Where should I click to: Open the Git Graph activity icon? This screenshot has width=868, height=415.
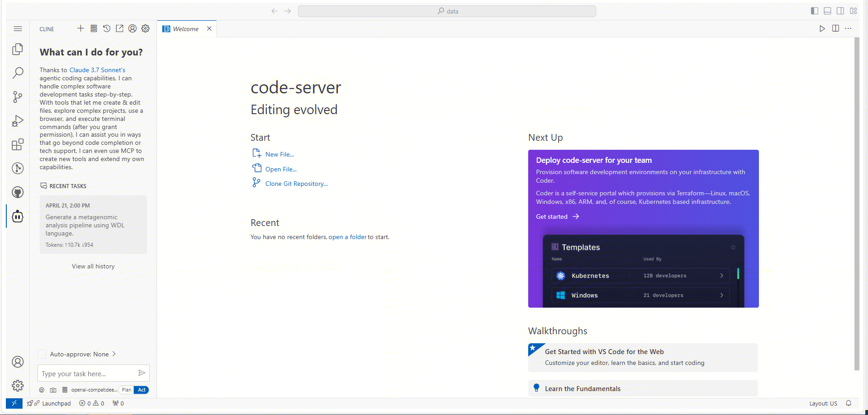coord(18,168)
